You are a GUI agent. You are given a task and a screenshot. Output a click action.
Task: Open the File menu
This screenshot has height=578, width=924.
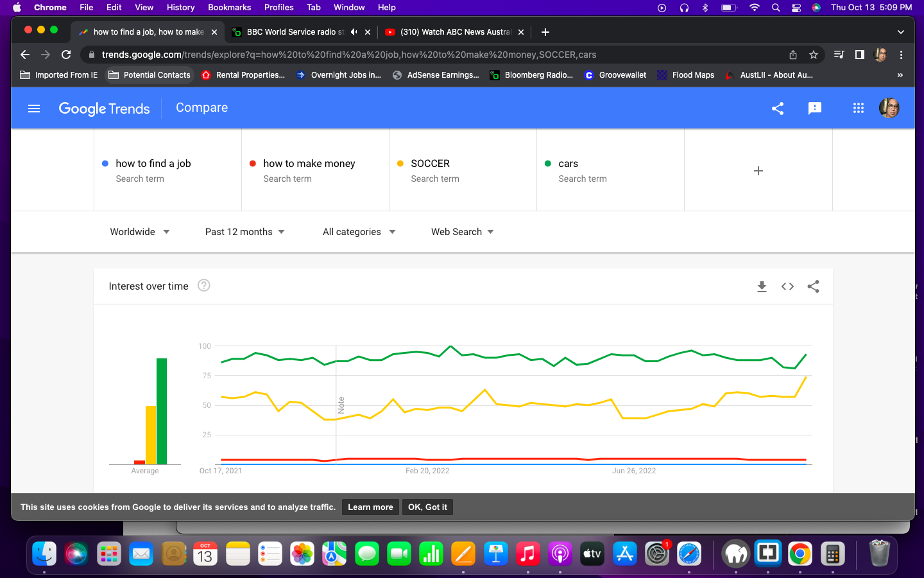[x=86, y=8]
